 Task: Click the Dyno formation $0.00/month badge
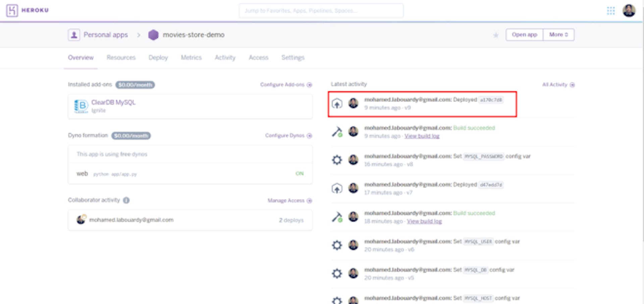point(131,136)
